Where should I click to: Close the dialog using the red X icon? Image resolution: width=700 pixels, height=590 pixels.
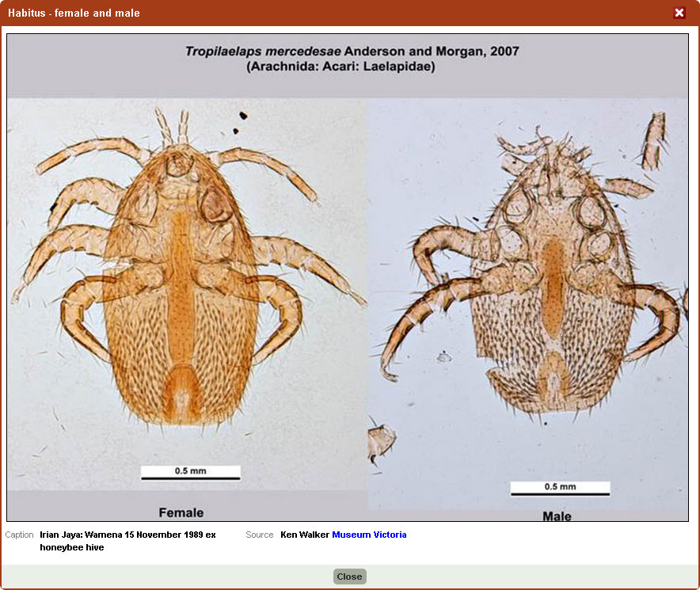[x=679, y=13]
